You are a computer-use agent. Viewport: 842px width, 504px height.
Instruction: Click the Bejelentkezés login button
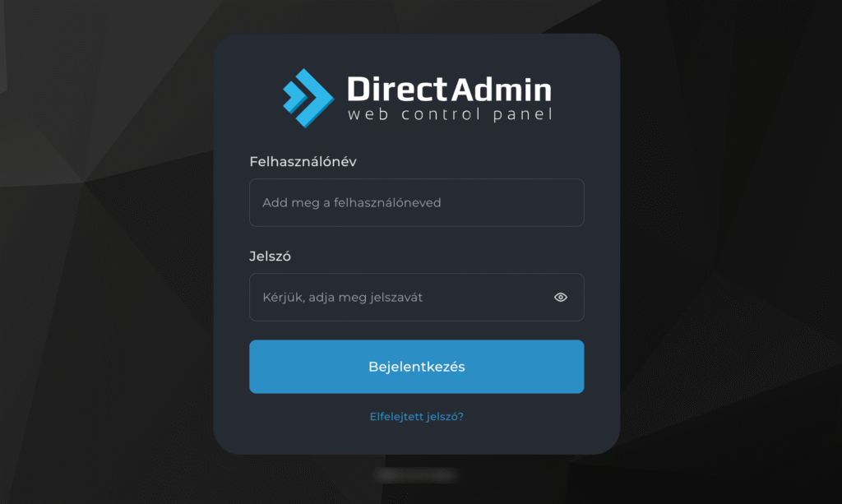point(417,367)
